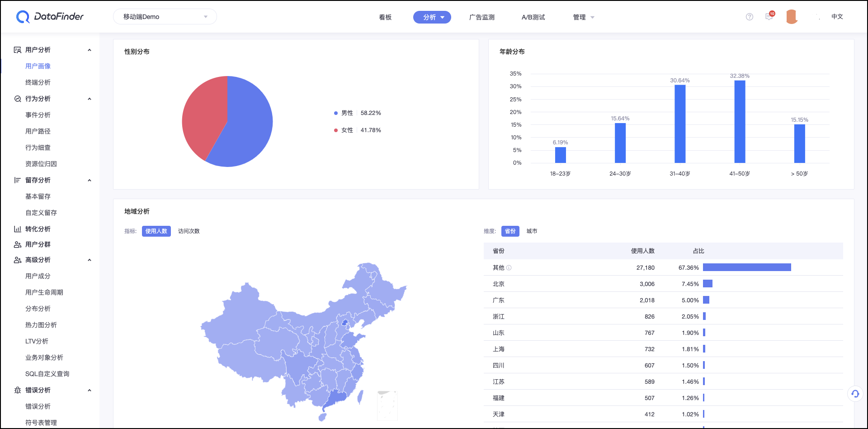Viewport: 868px width, 429px height.
Task: Click the 41–50岁 age bar
Action: click(740, 122)
